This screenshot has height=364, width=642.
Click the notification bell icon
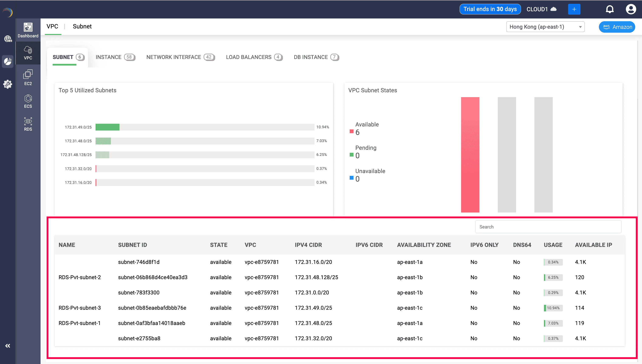pos(610,9)
